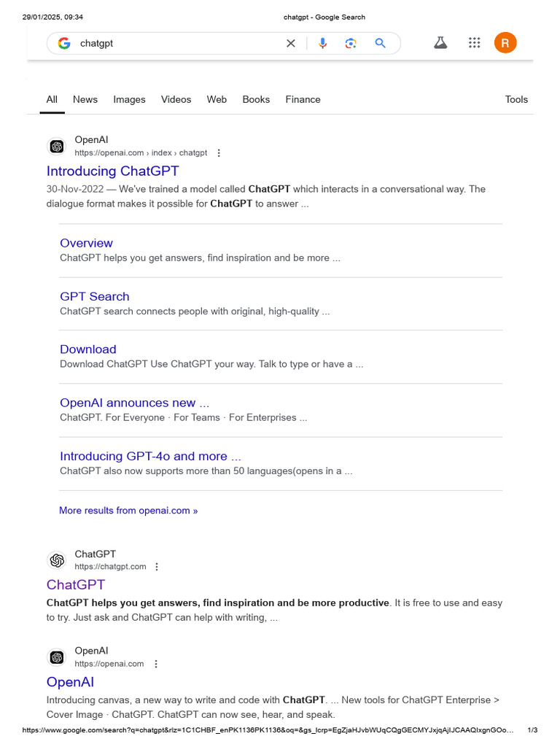Open the Finance tab

click(x=303, y=99)
